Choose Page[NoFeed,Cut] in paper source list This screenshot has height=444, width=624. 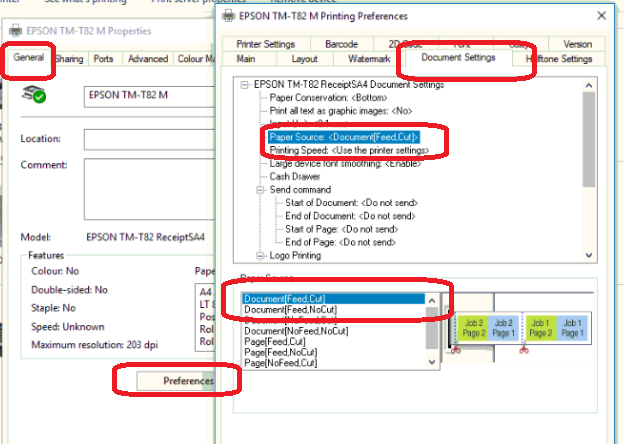click(281, 363)
